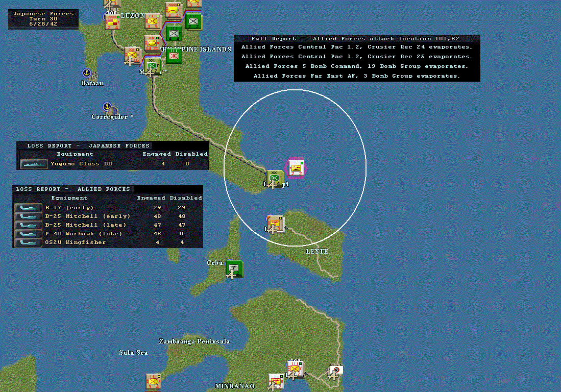561x392 pixels.
Task: Click the OS2U Kingfisher row name
Action: click(x=75, y=242)
